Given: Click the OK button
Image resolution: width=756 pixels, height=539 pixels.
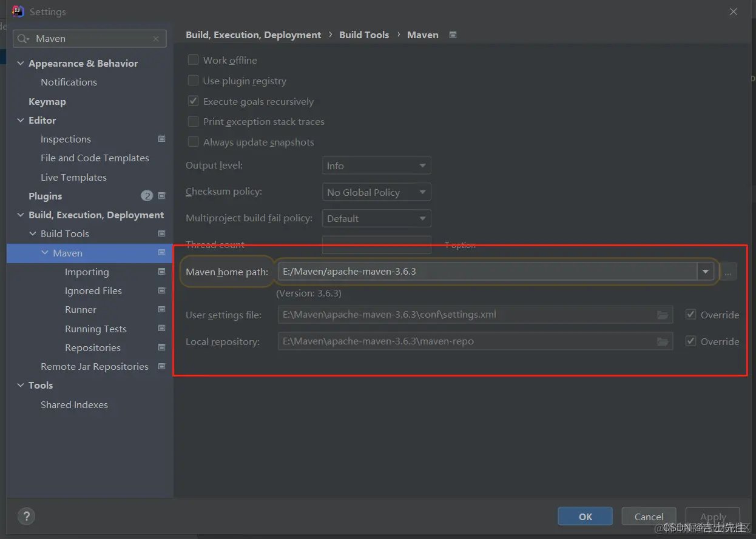Looking at the screenshot, I should 586,517.
